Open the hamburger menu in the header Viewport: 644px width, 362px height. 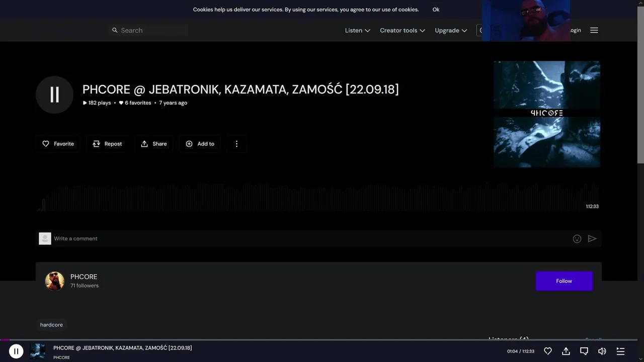tap(594, 30)
